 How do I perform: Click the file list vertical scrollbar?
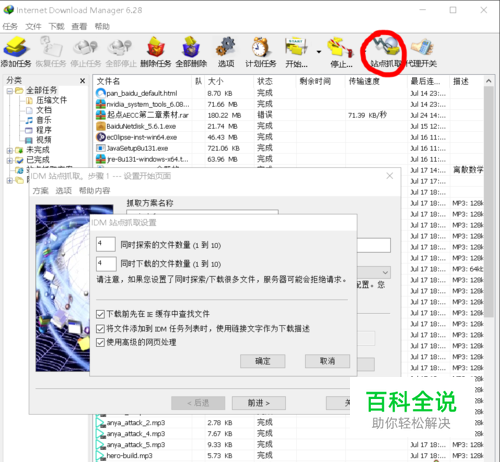[489, 202]
